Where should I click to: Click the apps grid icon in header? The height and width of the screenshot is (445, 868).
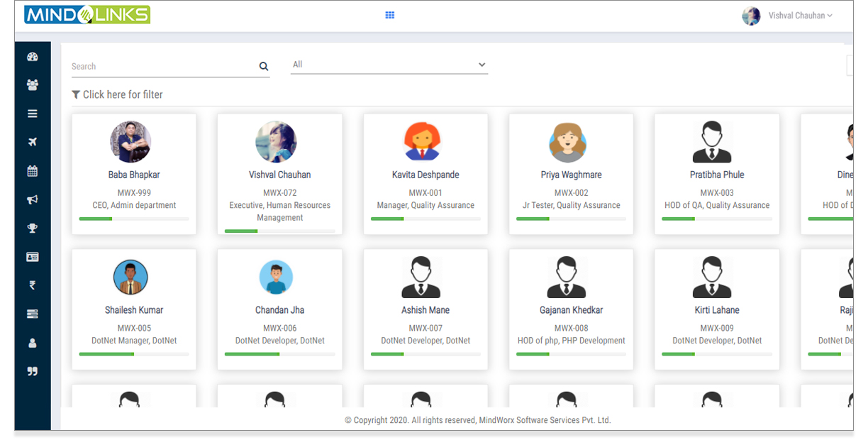click(x=389, y=15)
